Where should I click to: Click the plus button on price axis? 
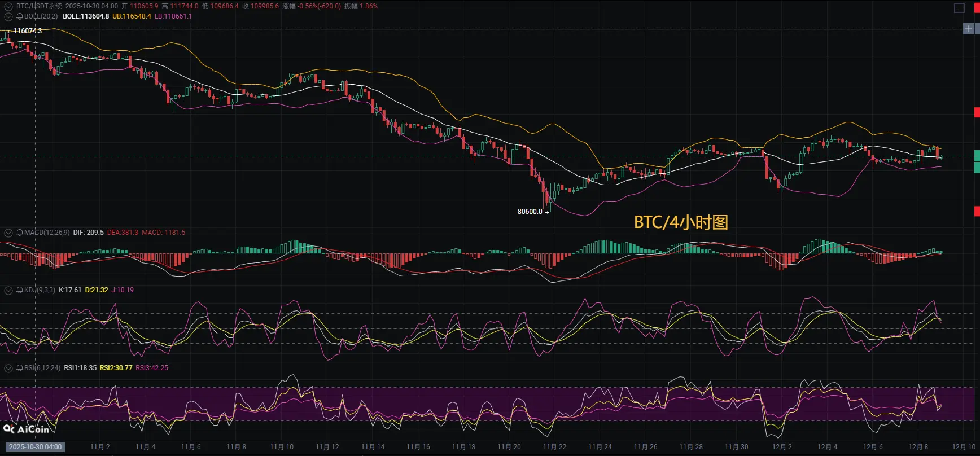(x=968, y=29)
